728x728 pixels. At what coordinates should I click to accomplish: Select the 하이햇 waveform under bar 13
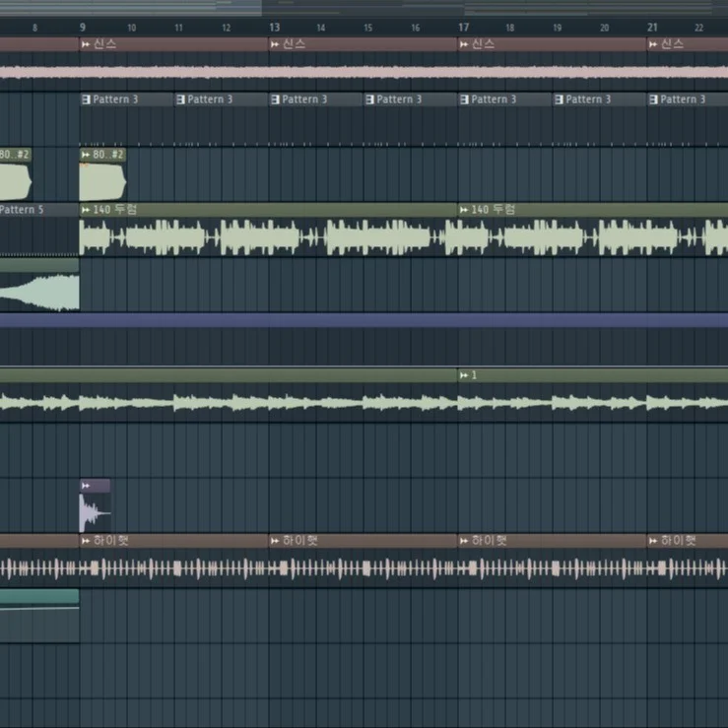click(364, 568)
